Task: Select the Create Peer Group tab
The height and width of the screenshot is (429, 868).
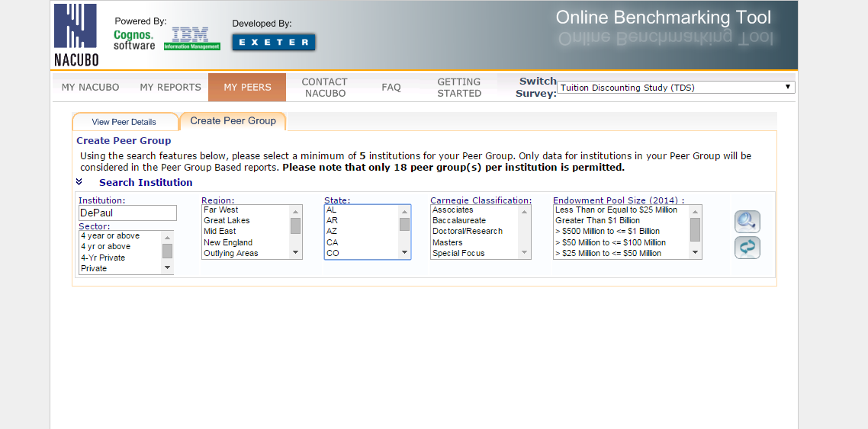Action: pos(233,121)
